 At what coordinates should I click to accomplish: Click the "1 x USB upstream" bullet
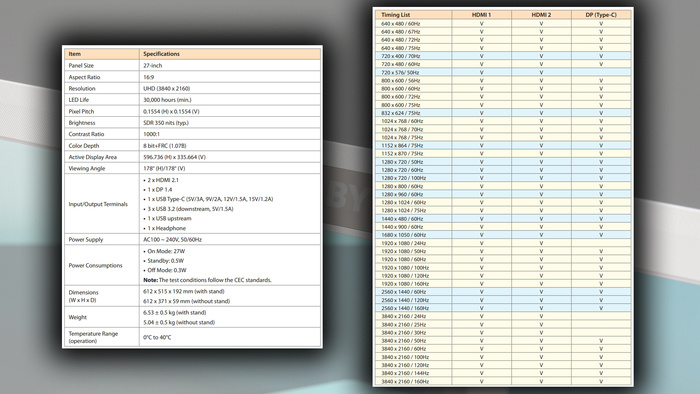[167, 219]
